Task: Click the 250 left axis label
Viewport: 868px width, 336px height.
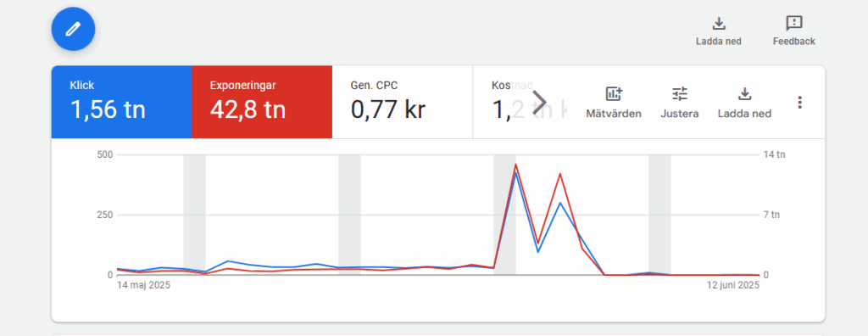Action: 105,215
